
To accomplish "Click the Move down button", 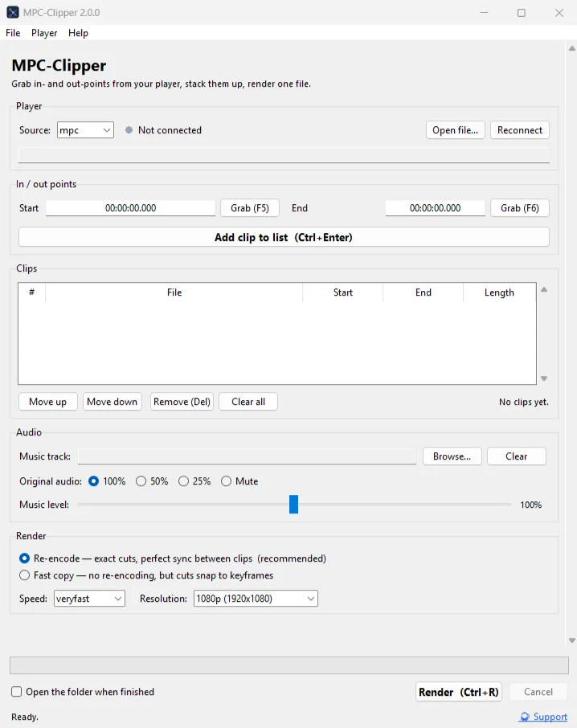I will [113, 402].
